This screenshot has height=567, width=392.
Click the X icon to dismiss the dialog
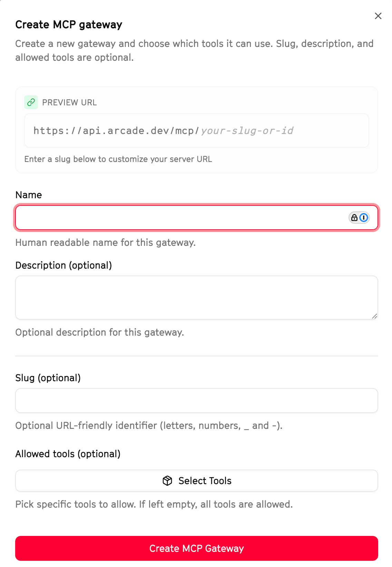(x=378, y=16)
